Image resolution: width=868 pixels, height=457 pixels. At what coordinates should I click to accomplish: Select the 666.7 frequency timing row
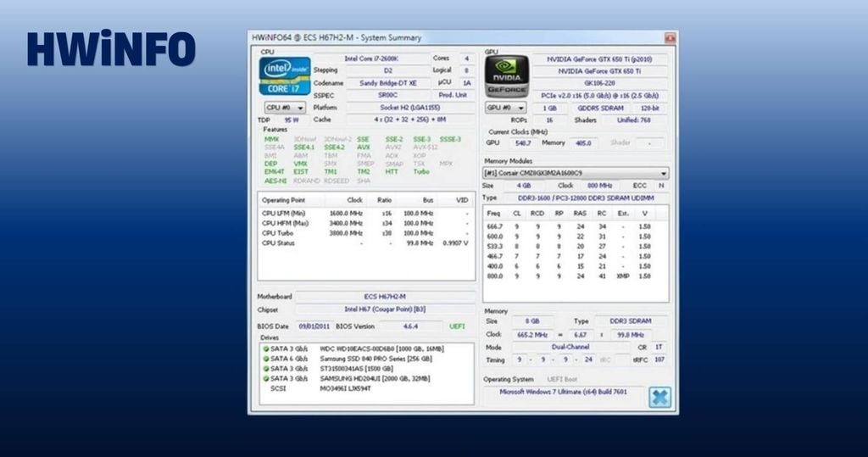coord(576,226)
